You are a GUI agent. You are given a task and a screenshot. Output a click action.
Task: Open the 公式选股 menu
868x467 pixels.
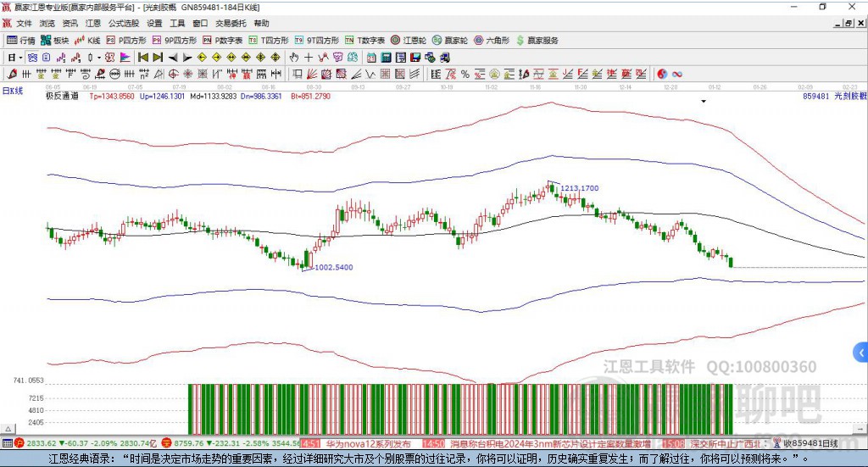(x=123, y=23)
